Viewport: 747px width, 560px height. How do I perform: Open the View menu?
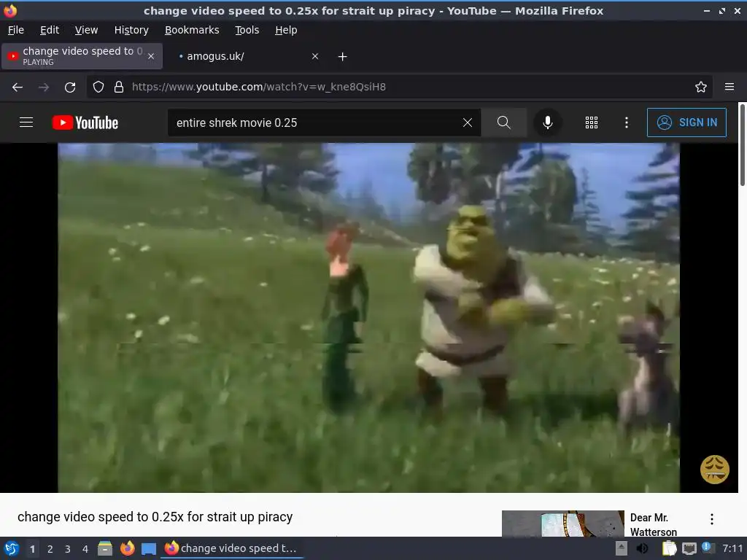coord(86,30)
